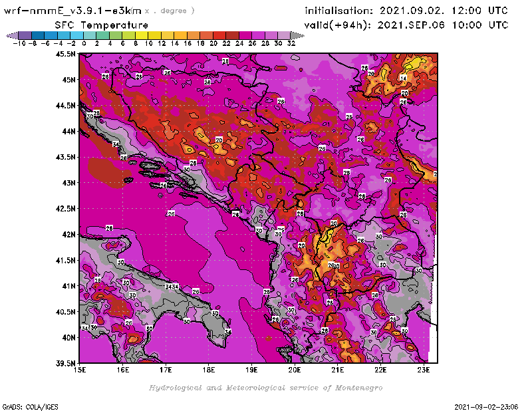
Task: Click the 19E longitude label
Action: click(252, 370)
